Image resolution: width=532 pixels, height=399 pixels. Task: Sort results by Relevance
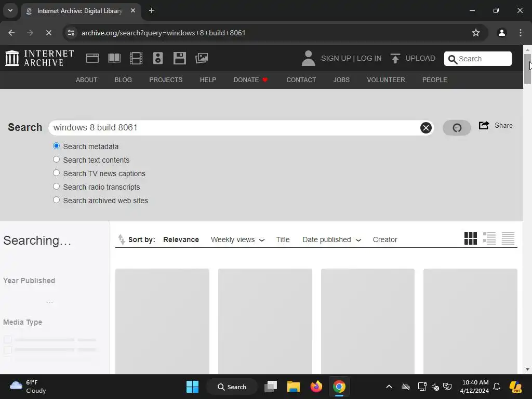(x=181, y=240)
